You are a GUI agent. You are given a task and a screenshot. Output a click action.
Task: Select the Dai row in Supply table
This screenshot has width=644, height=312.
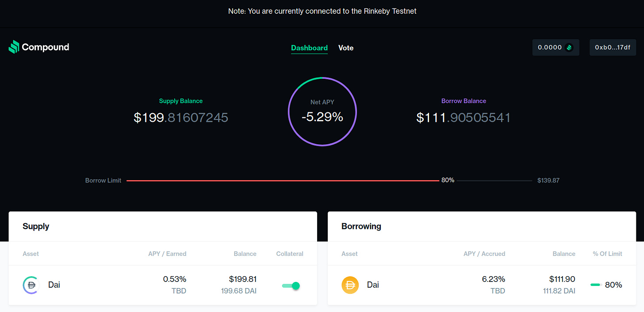[163, 285]
